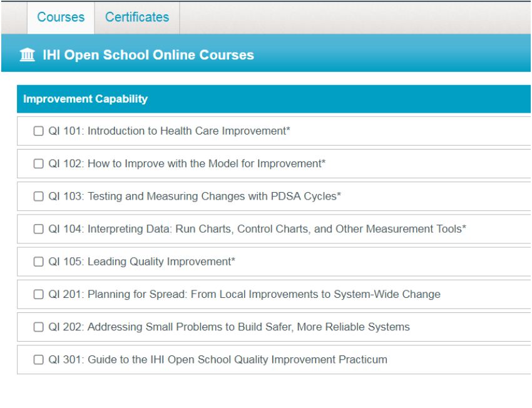Mark the QI 105 checkbox
The width and height of the screenshot is (532, 408).
39,262
